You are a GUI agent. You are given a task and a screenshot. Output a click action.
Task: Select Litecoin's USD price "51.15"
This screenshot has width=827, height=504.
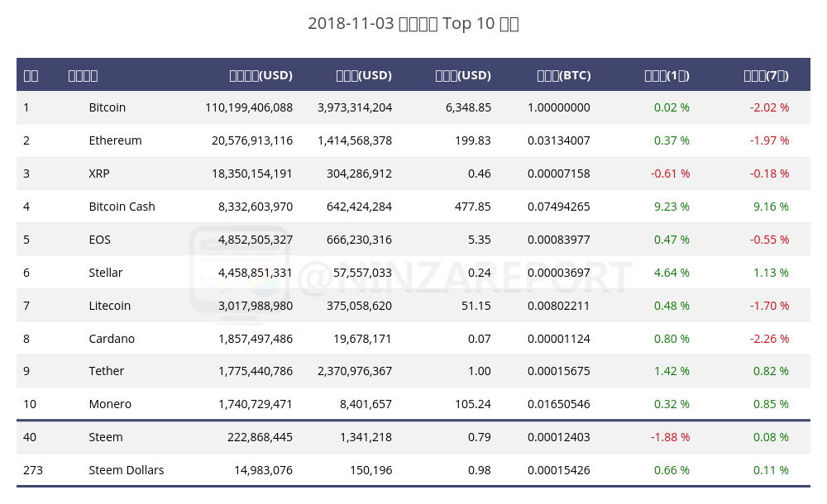(476, 306)
